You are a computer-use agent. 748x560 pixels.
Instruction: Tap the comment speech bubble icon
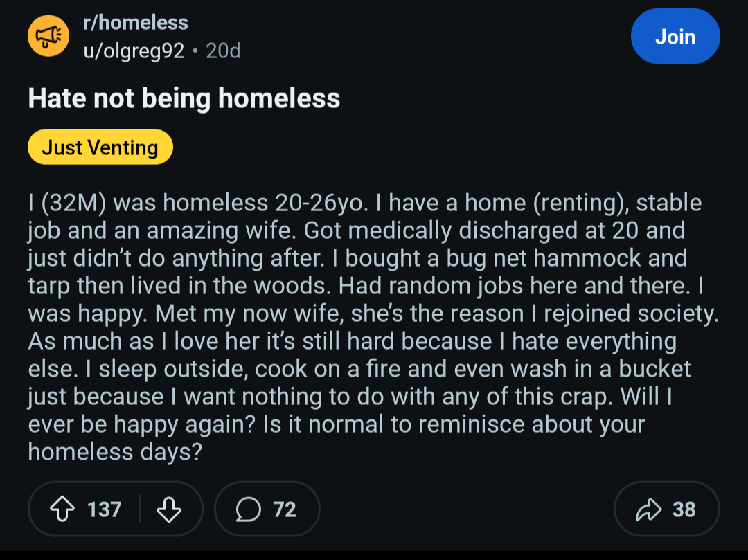(x=247, y=509)
